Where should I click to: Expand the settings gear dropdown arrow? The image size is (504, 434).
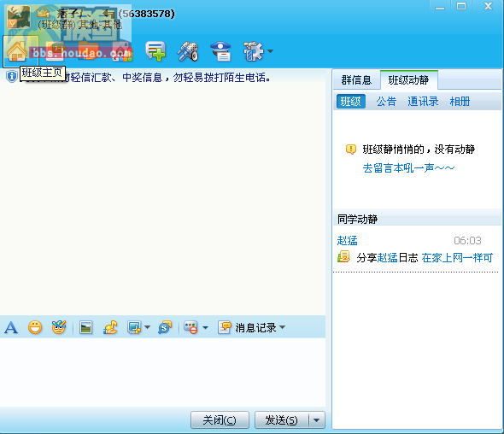click(270, 51)
